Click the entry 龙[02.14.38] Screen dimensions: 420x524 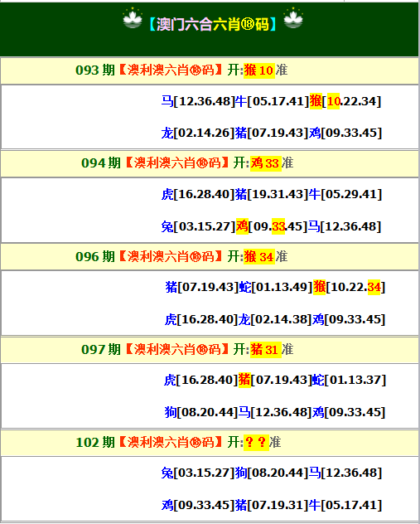click(275, 319)
